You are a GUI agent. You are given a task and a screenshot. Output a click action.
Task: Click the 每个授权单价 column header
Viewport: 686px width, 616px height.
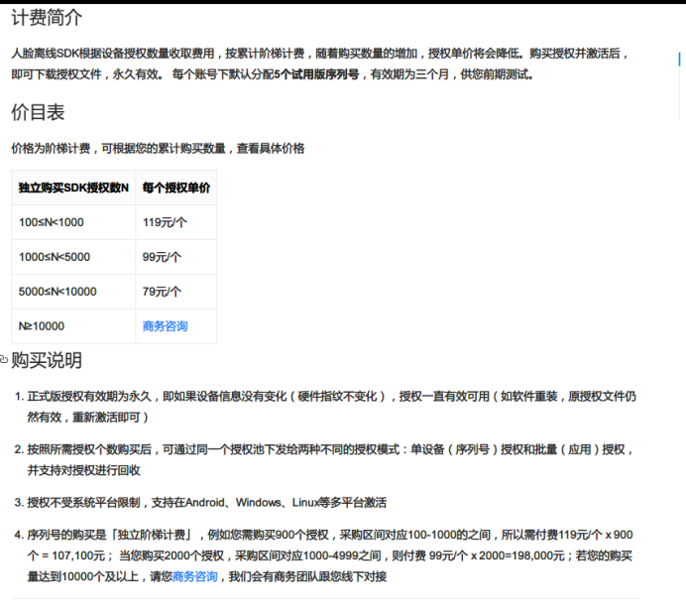176,187
